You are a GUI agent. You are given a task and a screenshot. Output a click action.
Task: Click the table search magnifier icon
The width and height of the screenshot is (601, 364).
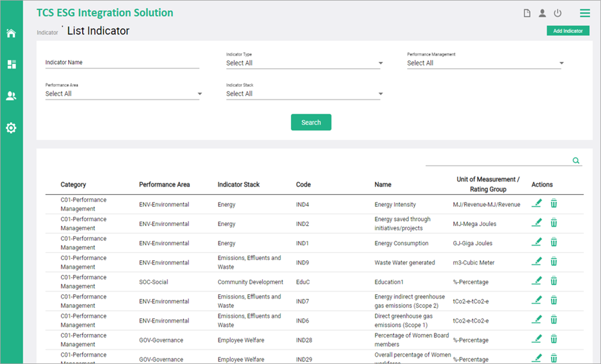click(x=576, y=161)
